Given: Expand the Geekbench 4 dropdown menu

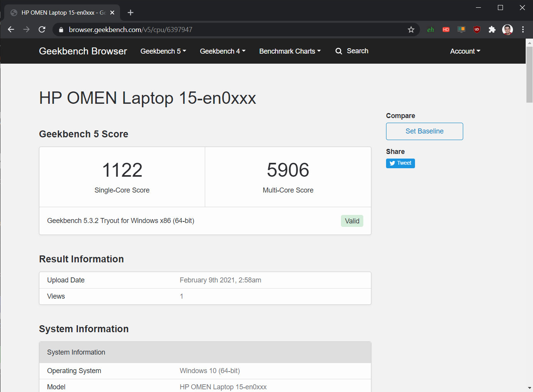Looking at the screenshot, I should (x=223, y=51).
